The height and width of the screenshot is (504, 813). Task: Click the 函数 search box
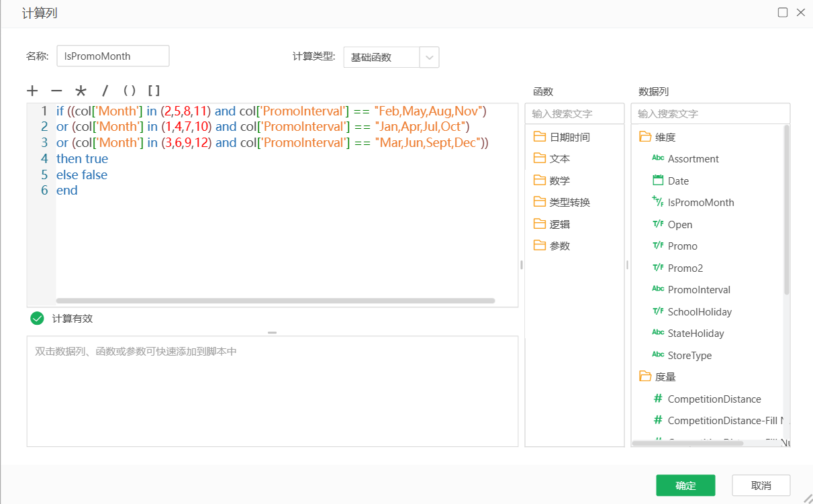coord(575,113)
